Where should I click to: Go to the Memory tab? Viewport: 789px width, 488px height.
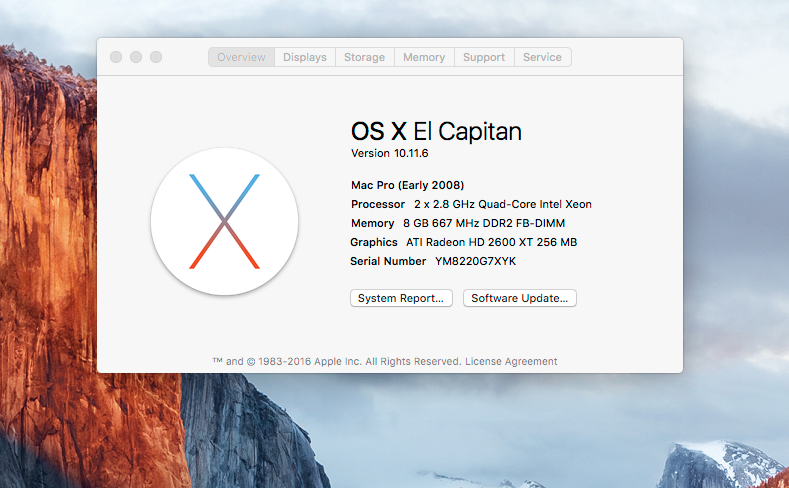(424, 57)
